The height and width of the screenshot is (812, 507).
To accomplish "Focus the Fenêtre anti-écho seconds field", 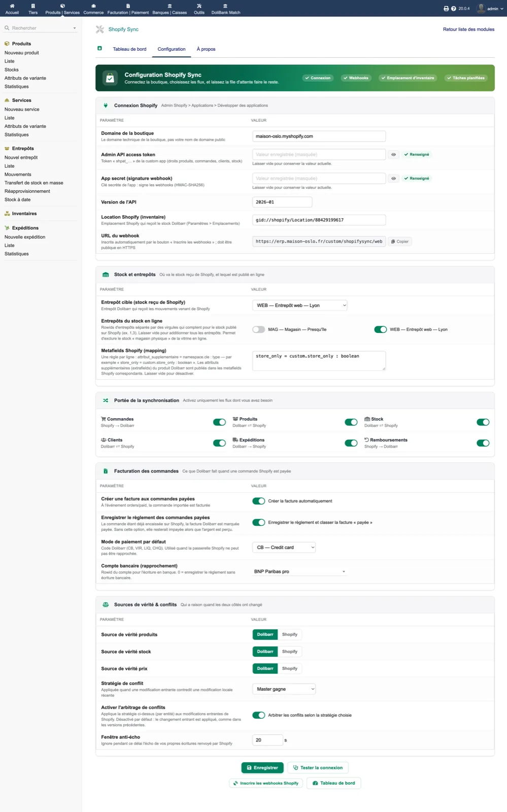I will pyautogui.click(x=267, y=740).
